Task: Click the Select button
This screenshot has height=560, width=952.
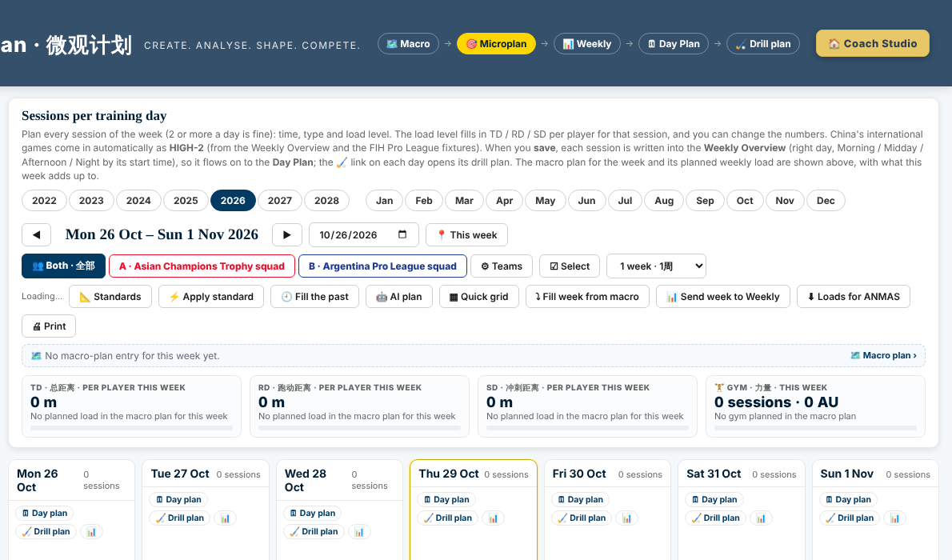Action: tap(570, 266)
